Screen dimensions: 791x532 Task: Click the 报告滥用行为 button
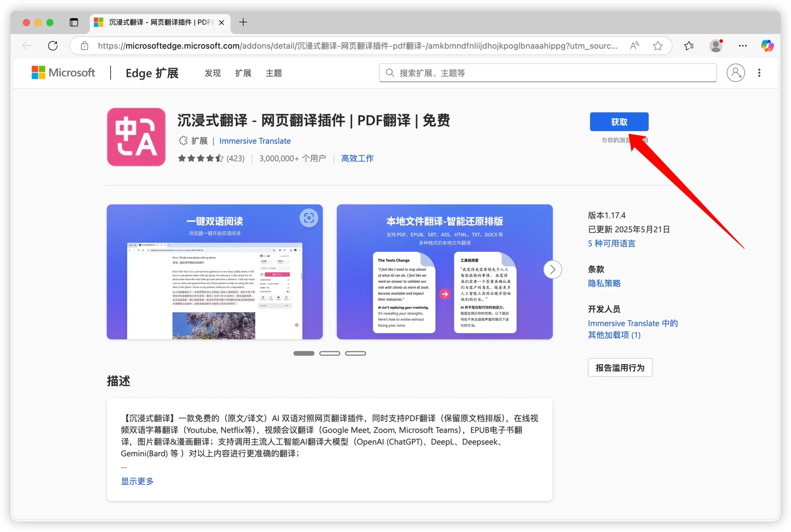point(620,367)
